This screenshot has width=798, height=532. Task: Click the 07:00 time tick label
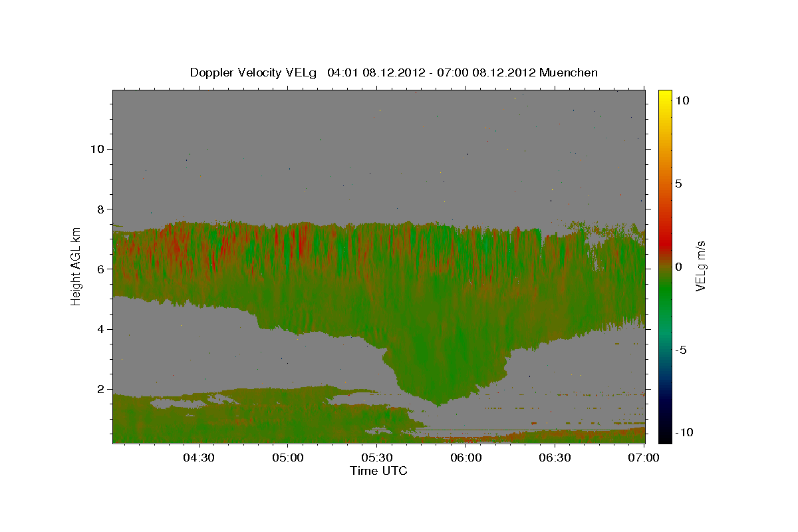coord(643,458)
